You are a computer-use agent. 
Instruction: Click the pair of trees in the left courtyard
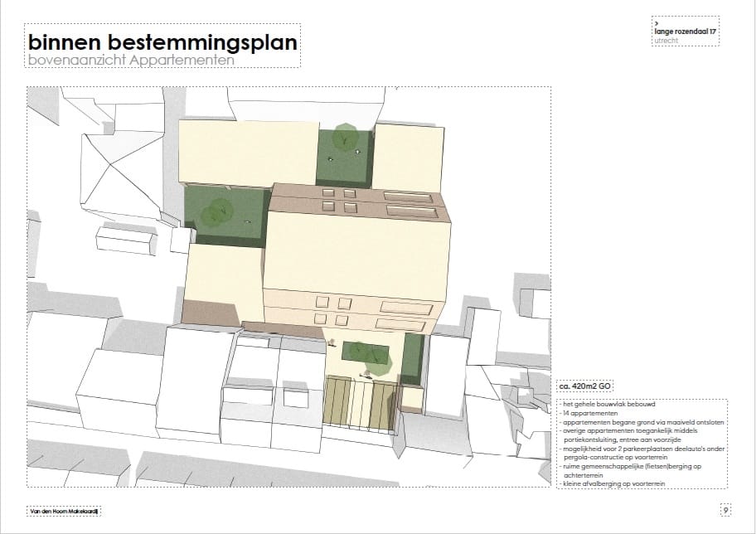pyautogui.click(x=219, y=211)
